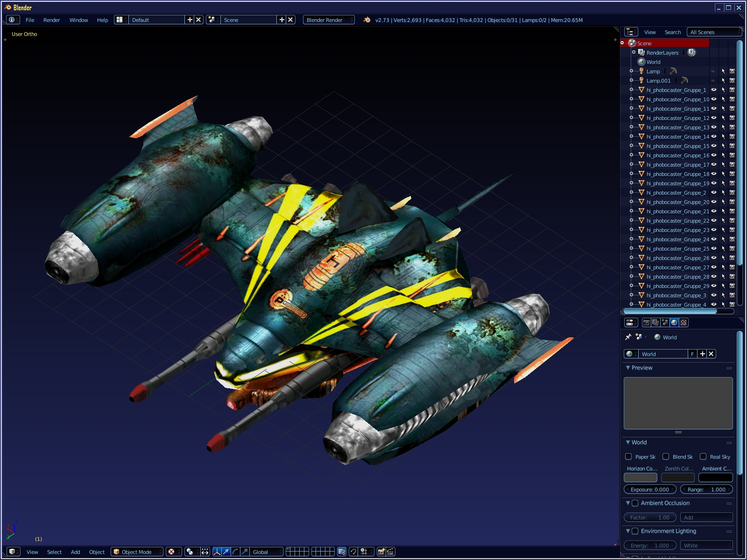Pin the properties context
The height and width of the screenshot is (560, 747).
(628, 337)
